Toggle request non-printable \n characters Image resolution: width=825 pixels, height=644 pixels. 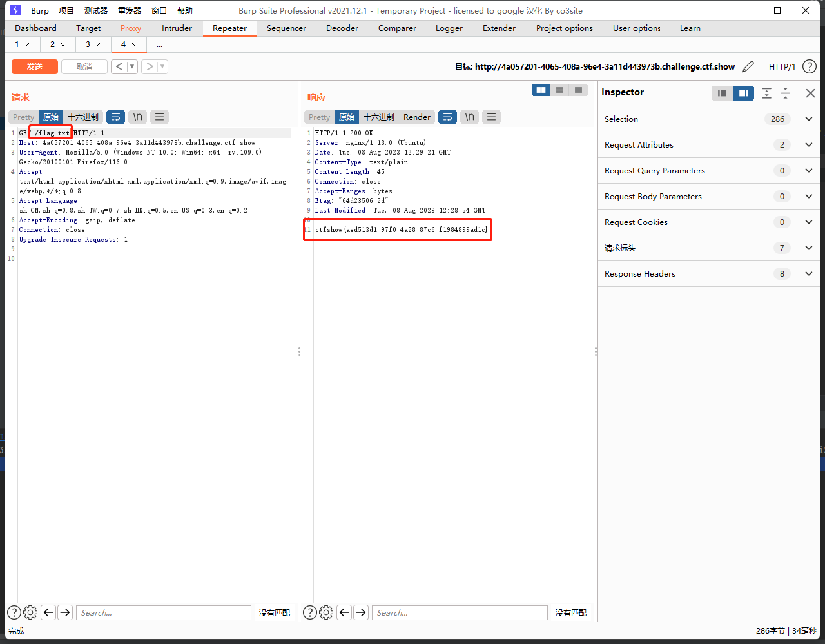137,117
